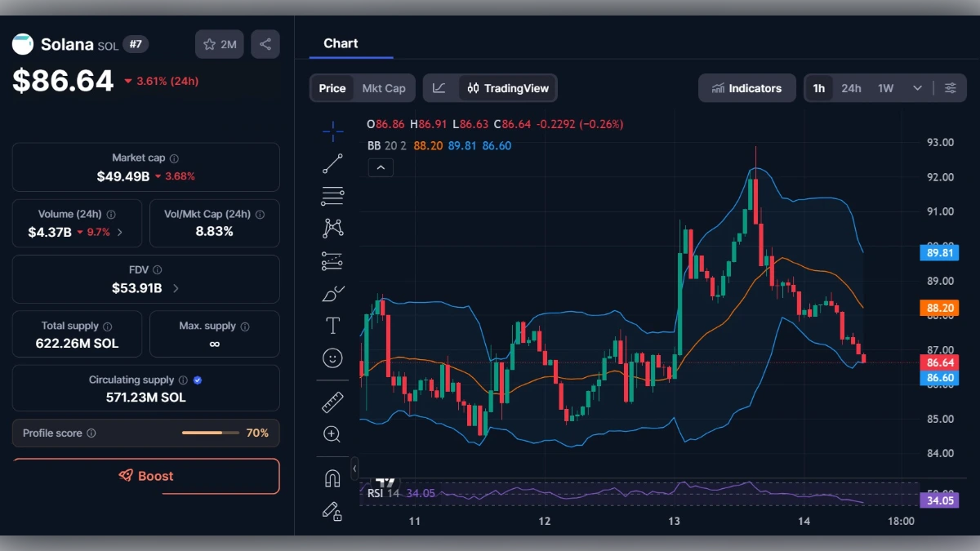Click the Boost button
The image size is (980, 551).
pos(145,476)
